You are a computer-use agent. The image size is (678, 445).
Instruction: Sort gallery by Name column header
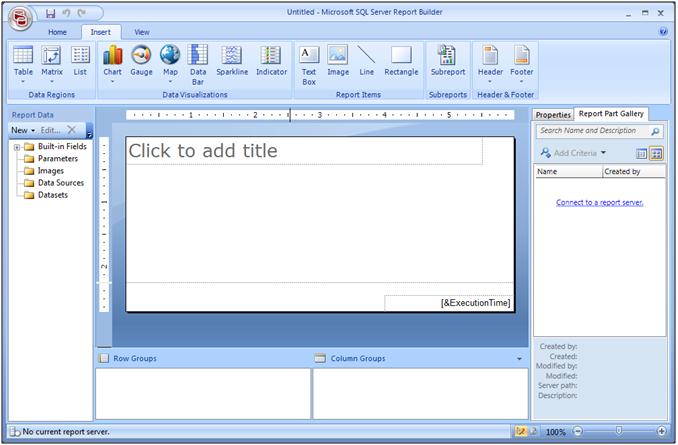(x=568, y=172)
